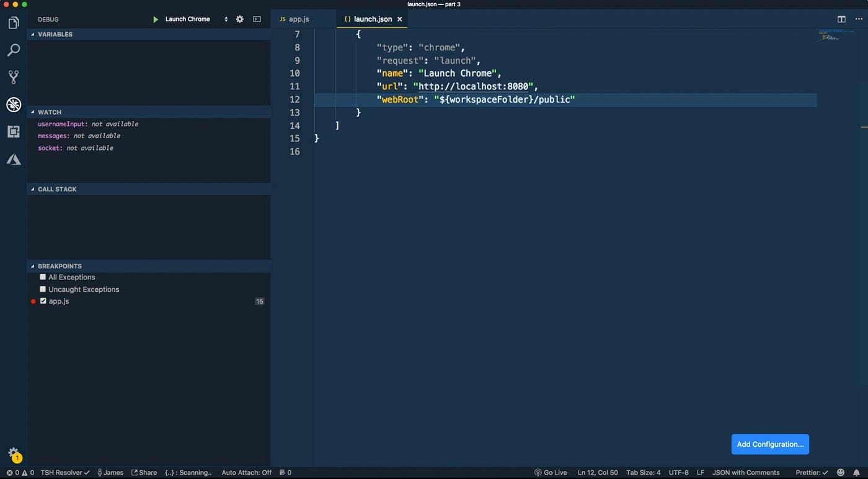Click the James Live Share user status

click(x=110, y=473)
